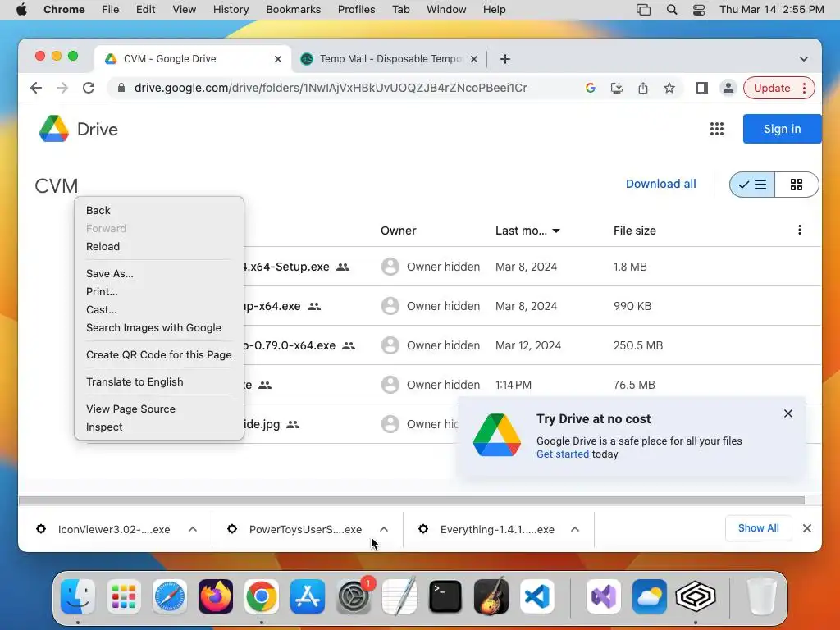Open Firefox from the dock
840x630 pixels.
[216, 596]
